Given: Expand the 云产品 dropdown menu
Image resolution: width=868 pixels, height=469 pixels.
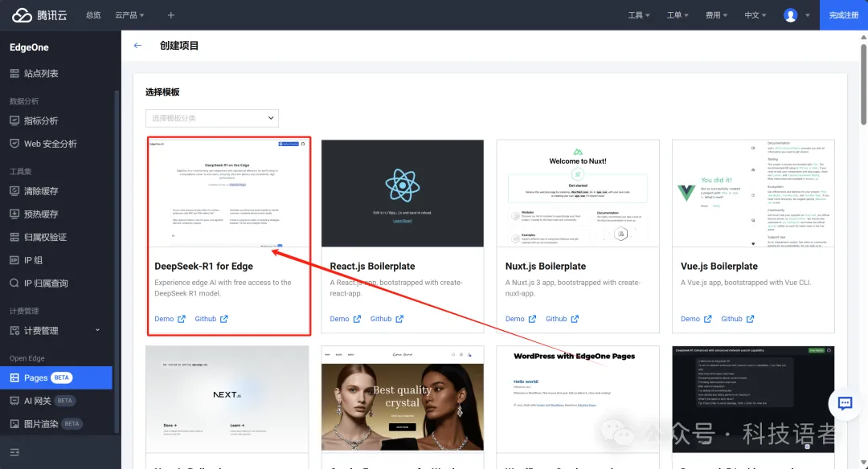Looking at the screenshot, I should pyautogui.click(x=129, y=15).
